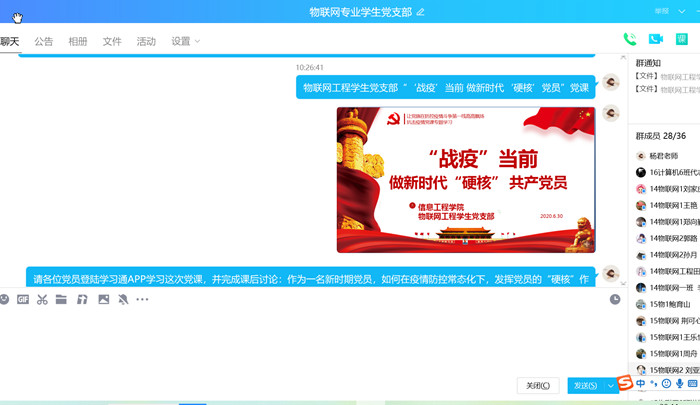Click the image send icon
Viewport: 700px width, 405px height.
pyautogui.click(x=103, y=299)
